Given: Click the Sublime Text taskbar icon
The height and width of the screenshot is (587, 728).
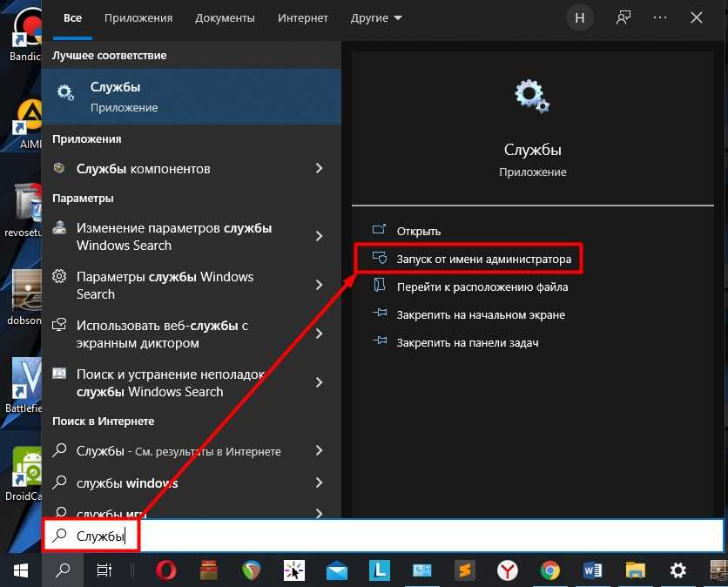Looking at the screenshot, I should [464, 570].
